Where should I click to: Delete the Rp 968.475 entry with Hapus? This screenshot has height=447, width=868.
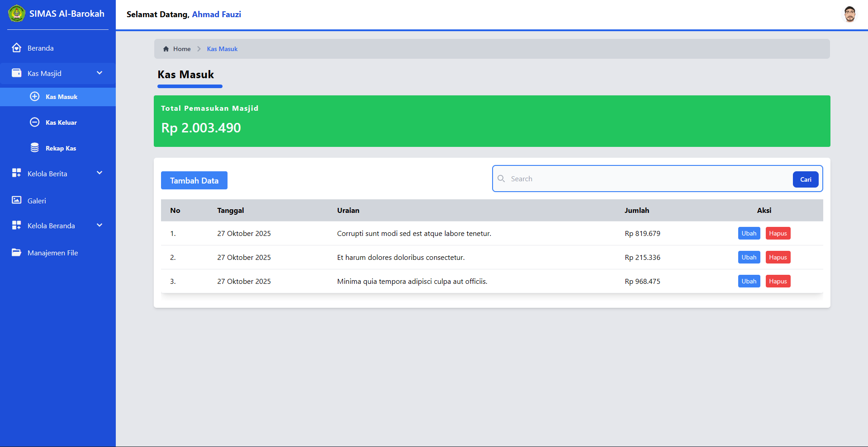pyautogui.click(x=778, y=281)
